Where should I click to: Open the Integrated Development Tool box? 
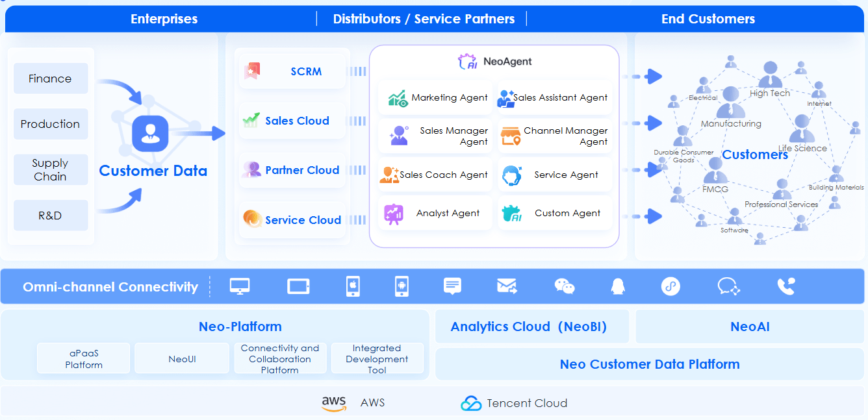pos(377,358)
